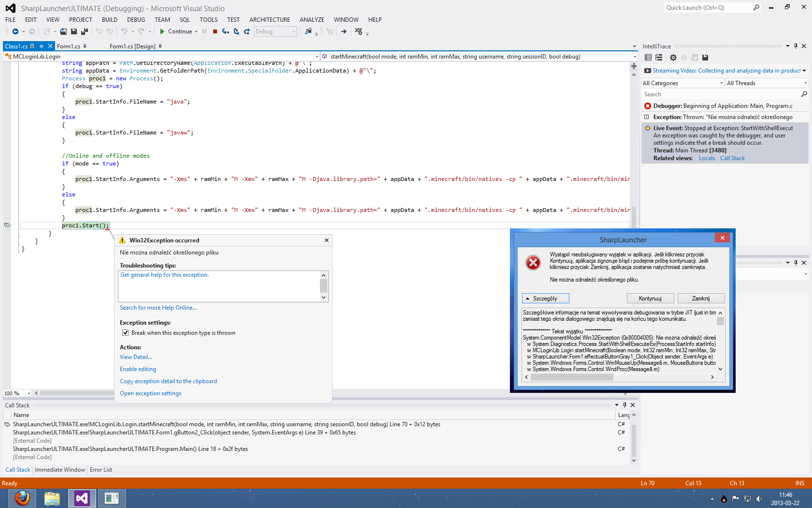
Task: Click the Step Out debug icon
Action: (x=247, y=31)
